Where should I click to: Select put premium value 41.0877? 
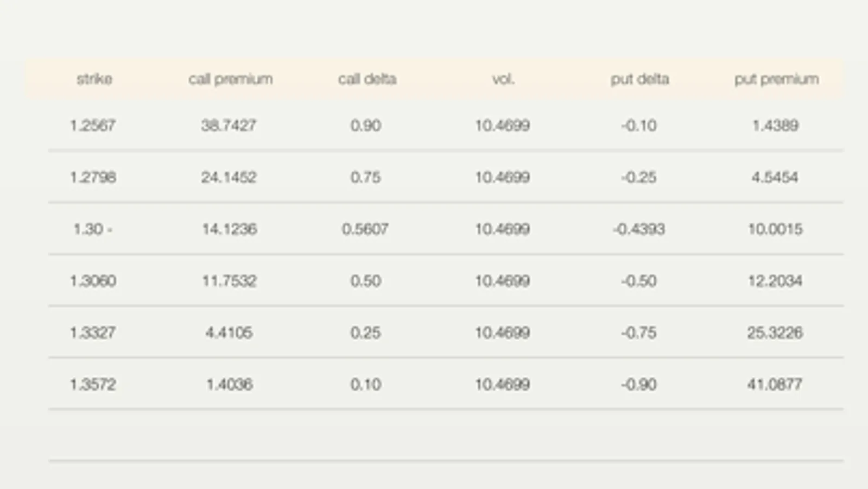(775, 385)
